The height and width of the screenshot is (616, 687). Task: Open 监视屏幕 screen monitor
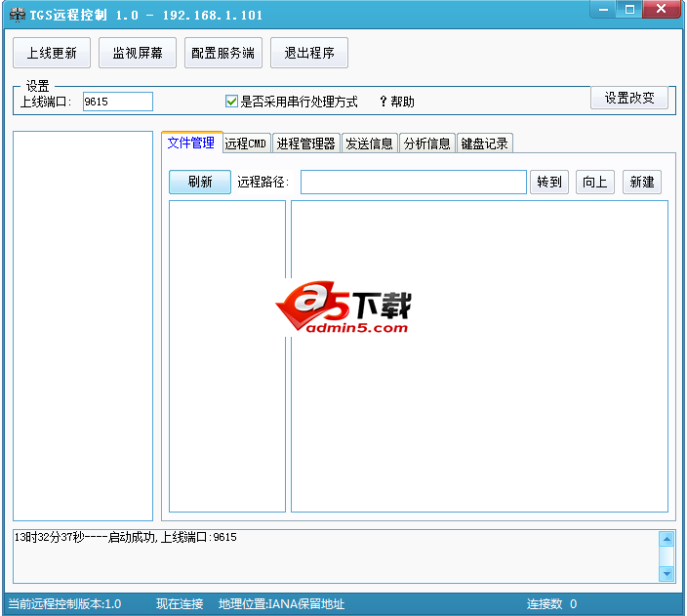138,53
